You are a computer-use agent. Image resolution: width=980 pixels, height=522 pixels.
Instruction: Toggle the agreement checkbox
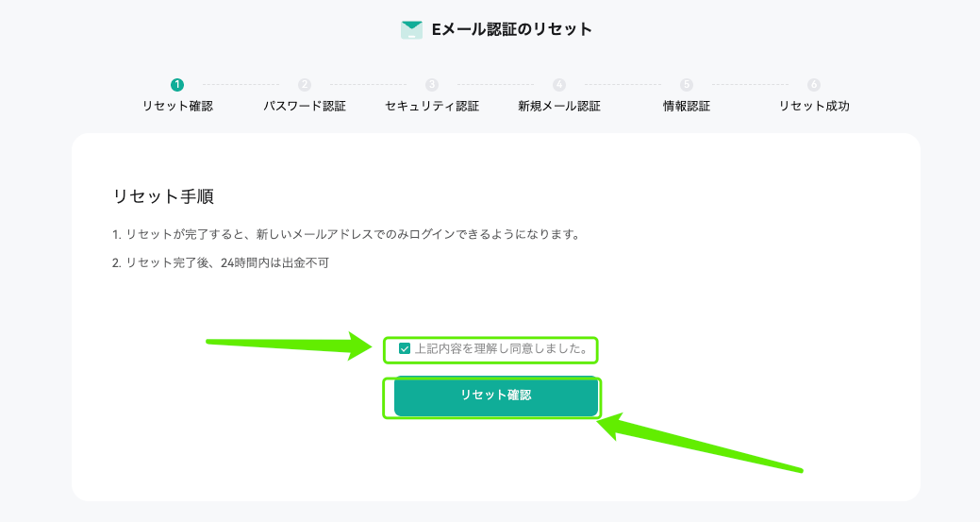(x=405, y=349)
